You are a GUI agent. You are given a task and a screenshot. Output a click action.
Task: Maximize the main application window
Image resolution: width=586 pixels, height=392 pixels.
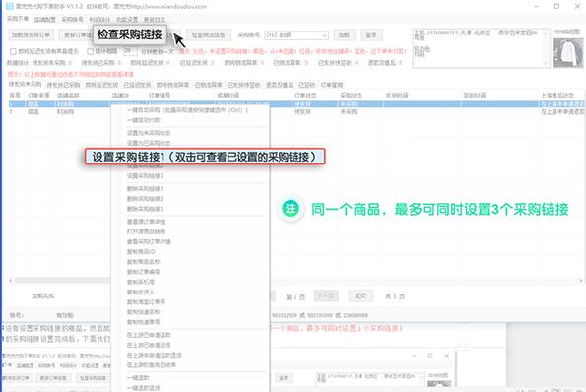tap(556, 6)
